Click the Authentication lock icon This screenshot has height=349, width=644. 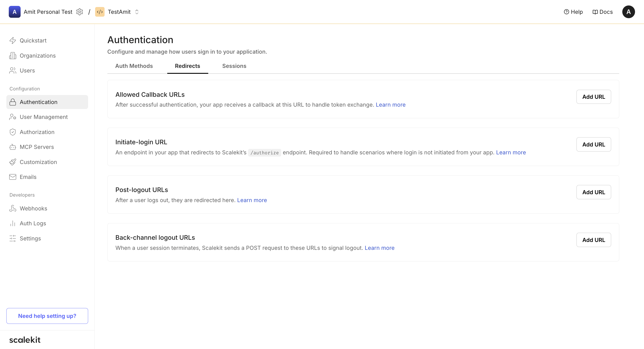tap(13, 102)
